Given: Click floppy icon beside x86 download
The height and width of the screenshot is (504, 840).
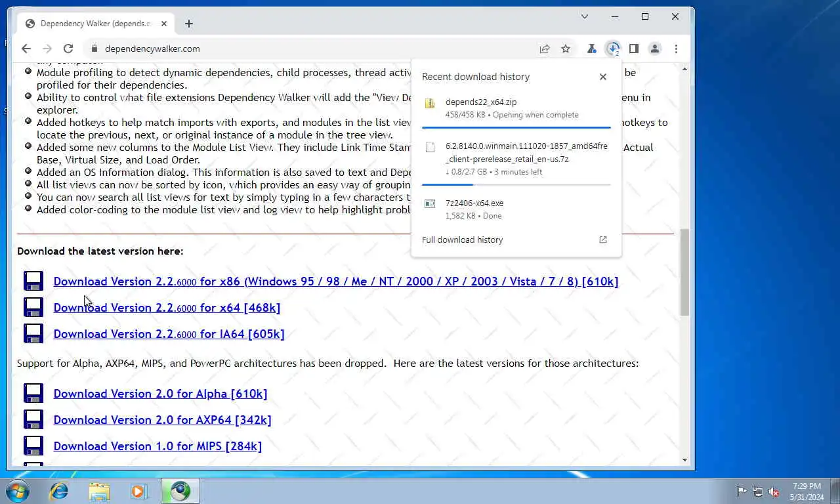Looking at the screenshot, I should point(33,281).
